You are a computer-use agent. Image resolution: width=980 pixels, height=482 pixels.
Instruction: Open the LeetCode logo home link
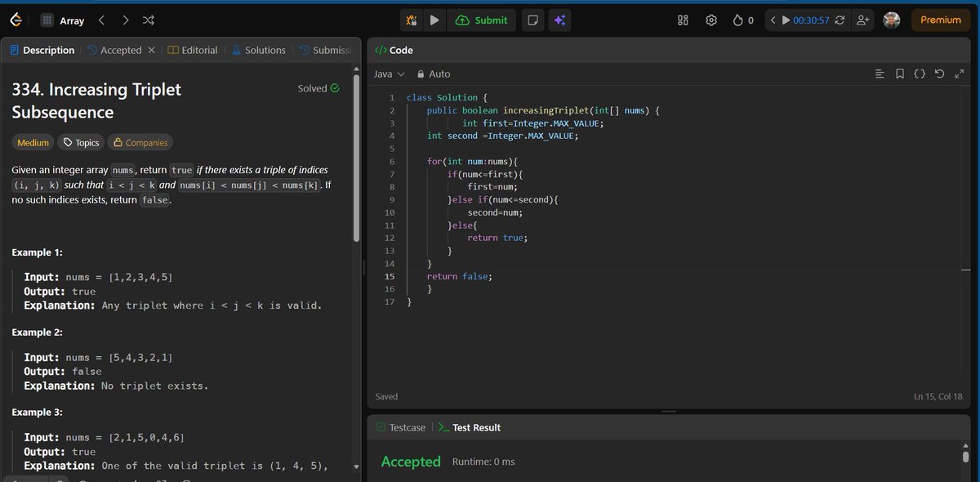pyautogui.click(x=18, y=20)
